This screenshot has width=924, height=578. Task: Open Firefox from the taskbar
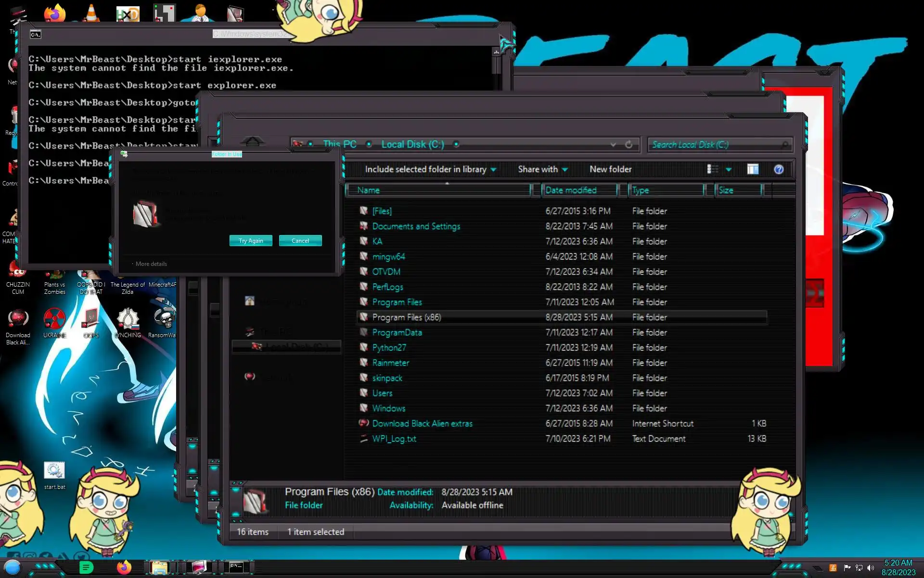124,567
